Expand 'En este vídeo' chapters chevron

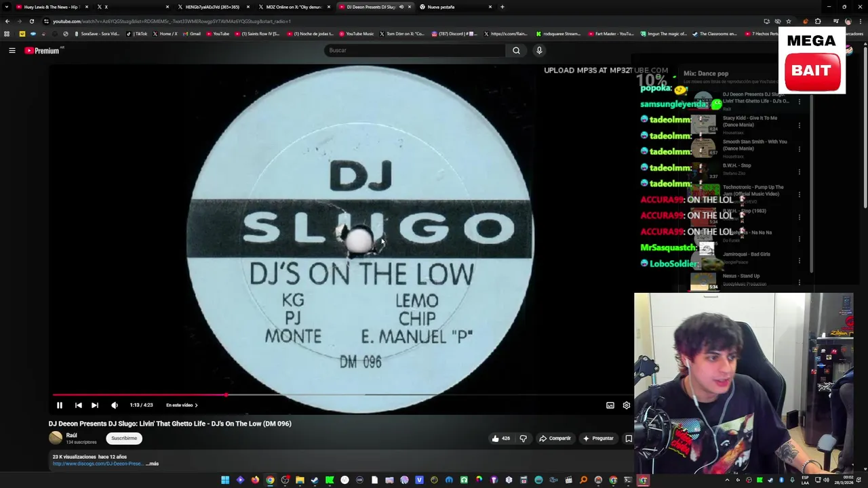tap(197, 405)
